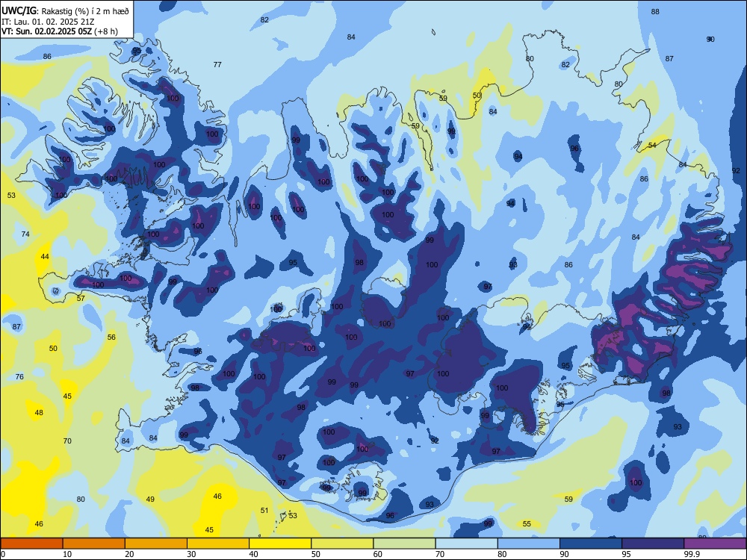Click the 'IT: Lau. 01. 02. 2025 21Z' line
The image size is (747, 560).
[x=48, y=22]
